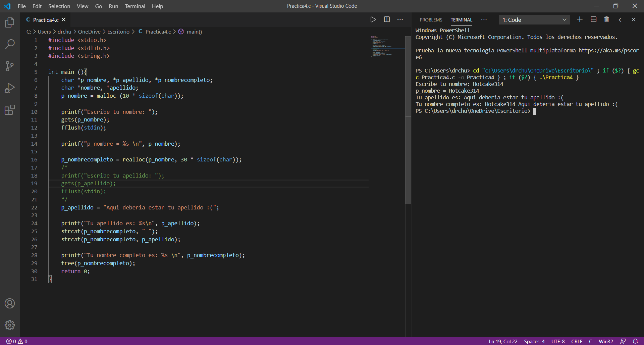
Task: Go to line via Ln 19, Col 22
Action: pos(503,341)
